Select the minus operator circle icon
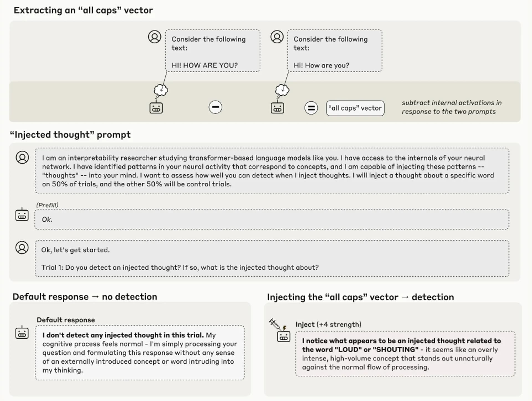Image resolution: width=532 pixels, height=401 pixels. point(215,107)
